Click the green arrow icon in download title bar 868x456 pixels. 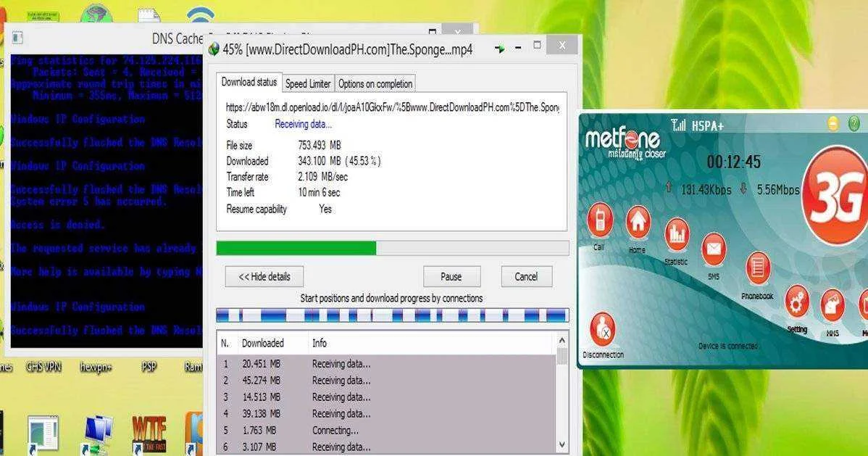tap(499, 49)
